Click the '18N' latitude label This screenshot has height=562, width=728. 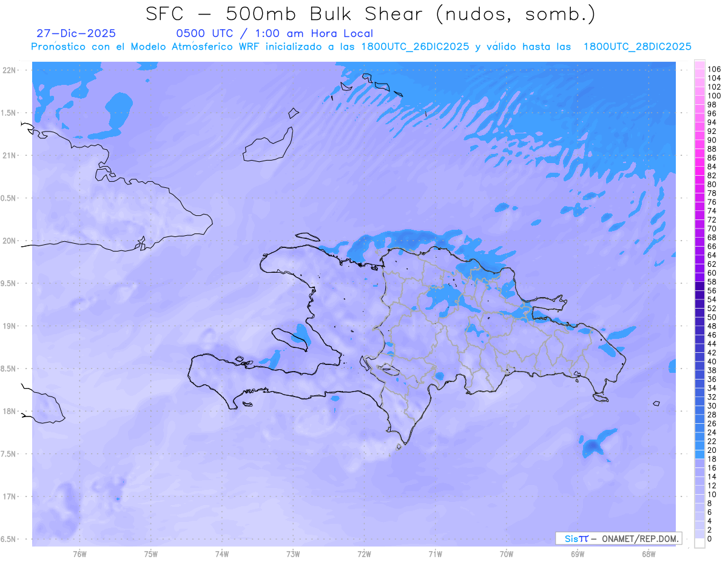tap(9, 411)
